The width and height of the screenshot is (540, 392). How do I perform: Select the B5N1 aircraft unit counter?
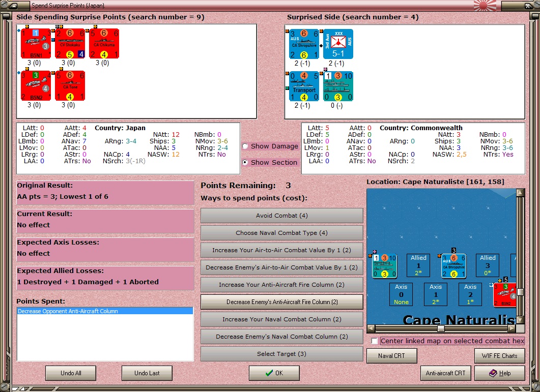36,43
